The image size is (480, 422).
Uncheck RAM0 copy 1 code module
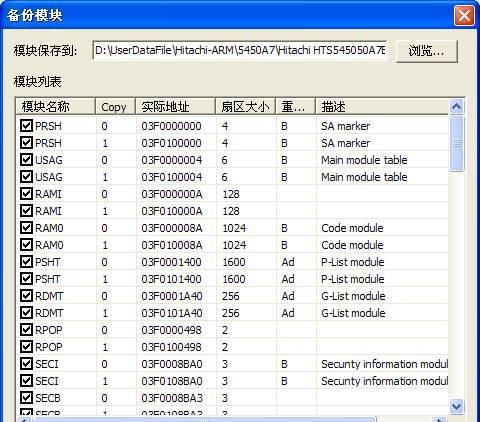[26, 245]
